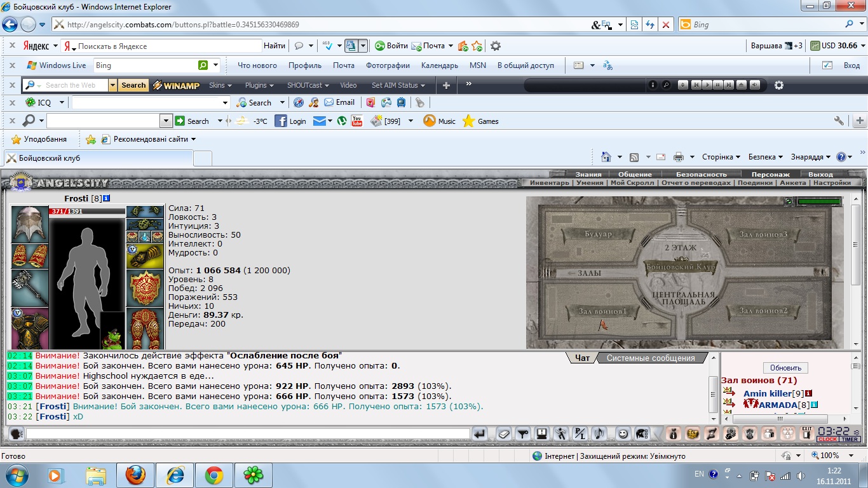Open the Сторінка dropdown menu
Viewport: 868px width, 488px height.
click(721, 157)
